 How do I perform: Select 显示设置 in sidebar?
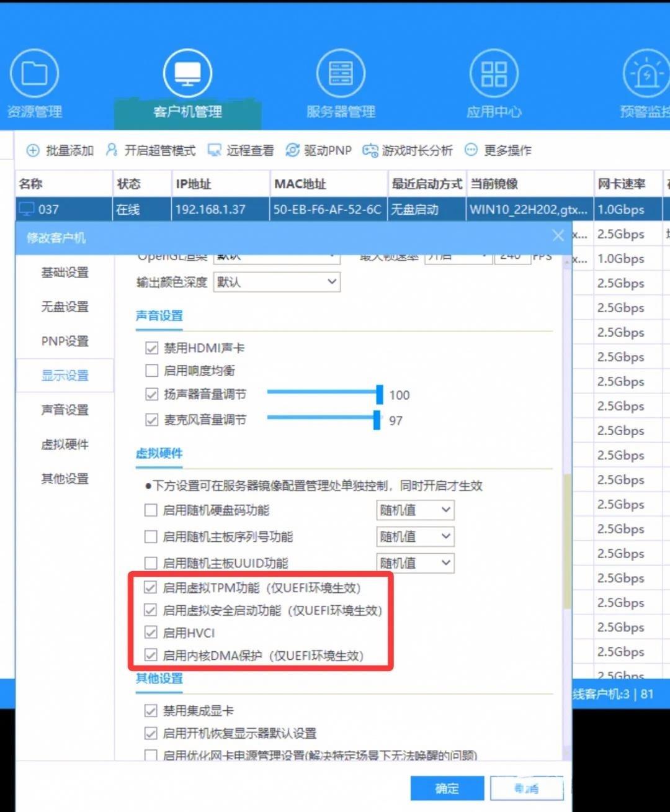65,376
